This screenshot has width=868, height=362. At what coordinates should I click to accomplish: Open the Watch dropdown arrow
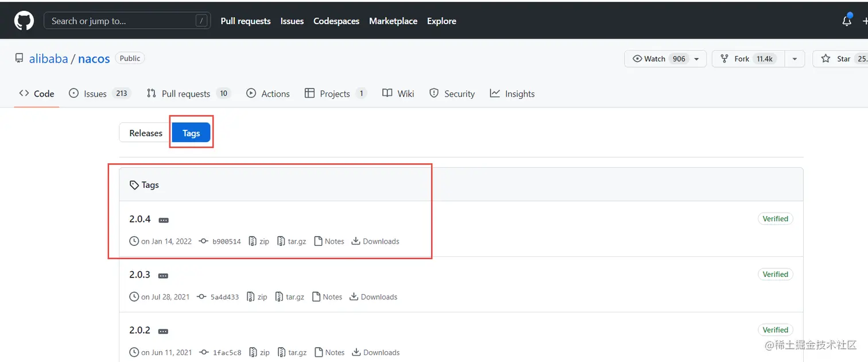(696, 59)
